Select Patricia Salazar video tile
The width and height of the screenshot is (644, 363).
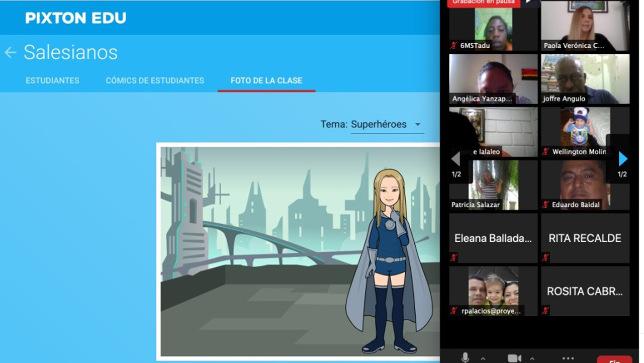pyautogui.click(x=493, y=185)
